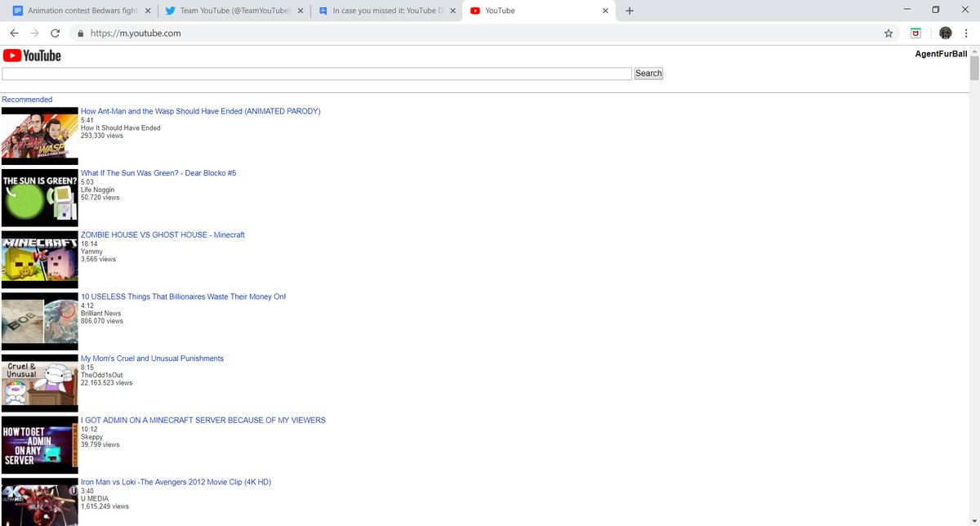
Task: Close the Team YouTube Twitter tab
Action: (x=300, y=11)
